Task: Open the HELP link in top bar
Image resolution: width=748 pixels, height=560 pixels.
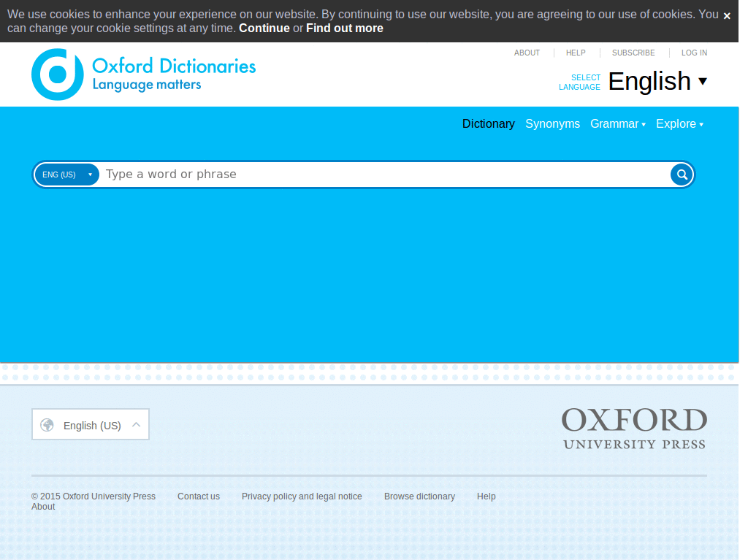Action: 576,53
